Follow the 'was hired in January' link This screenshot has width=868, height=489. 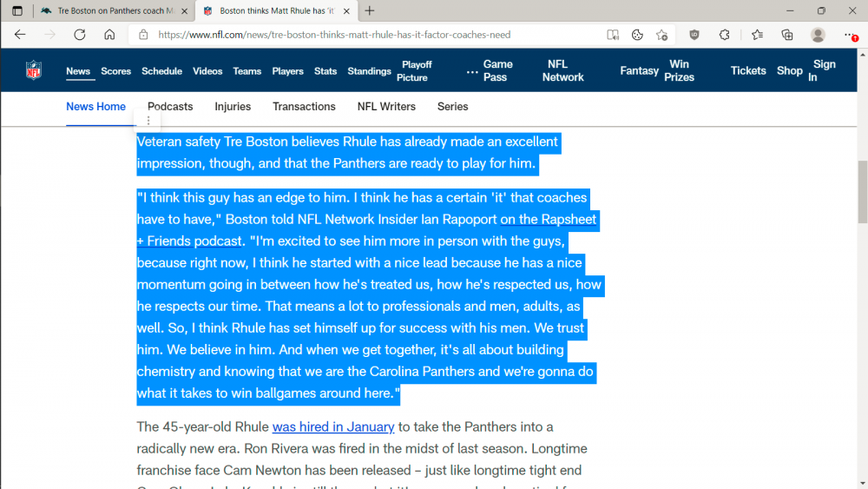(x=333, y=427)
